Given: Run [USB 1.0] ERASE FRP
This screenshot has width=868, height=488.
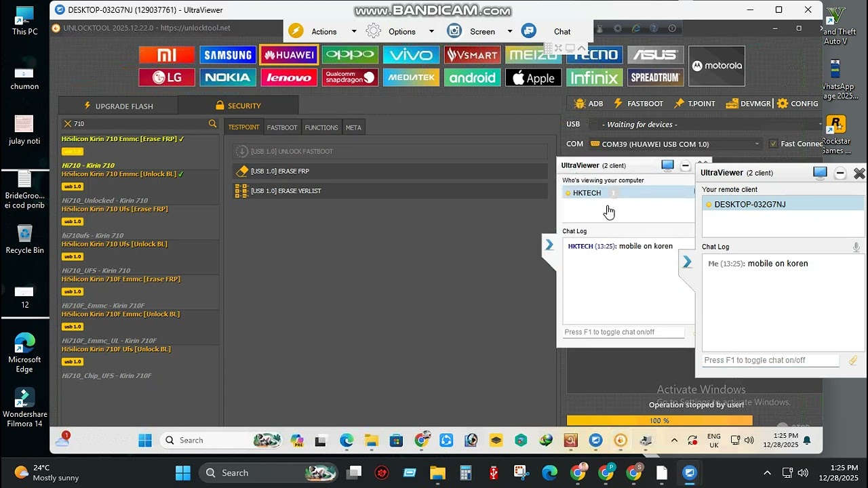Looking at the screenshot, I should 390,171.
